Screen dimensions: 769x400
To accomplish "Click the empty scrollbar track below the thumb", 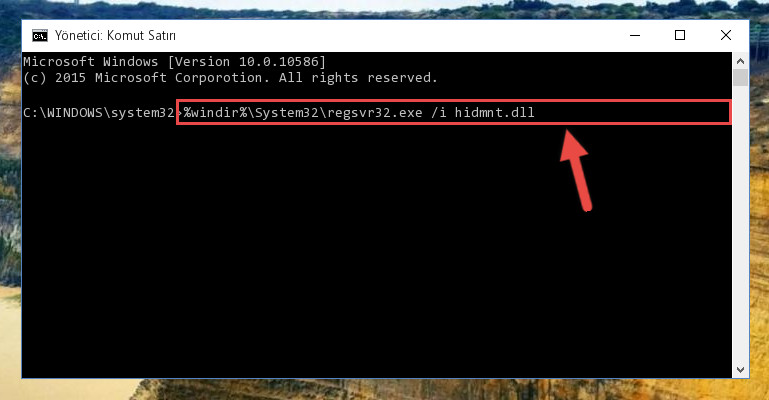I will click(x=741, y=224).
